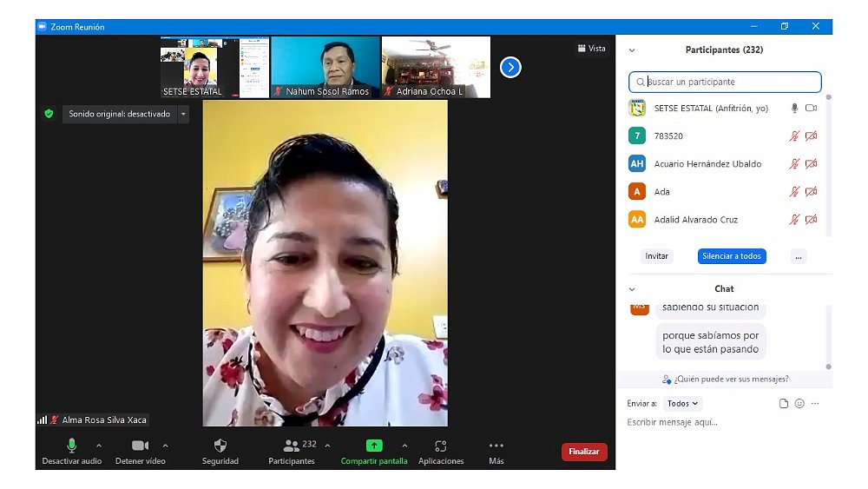Toggle microphone with Desactivar audio

pyautogui.click(x=72, y=446)
